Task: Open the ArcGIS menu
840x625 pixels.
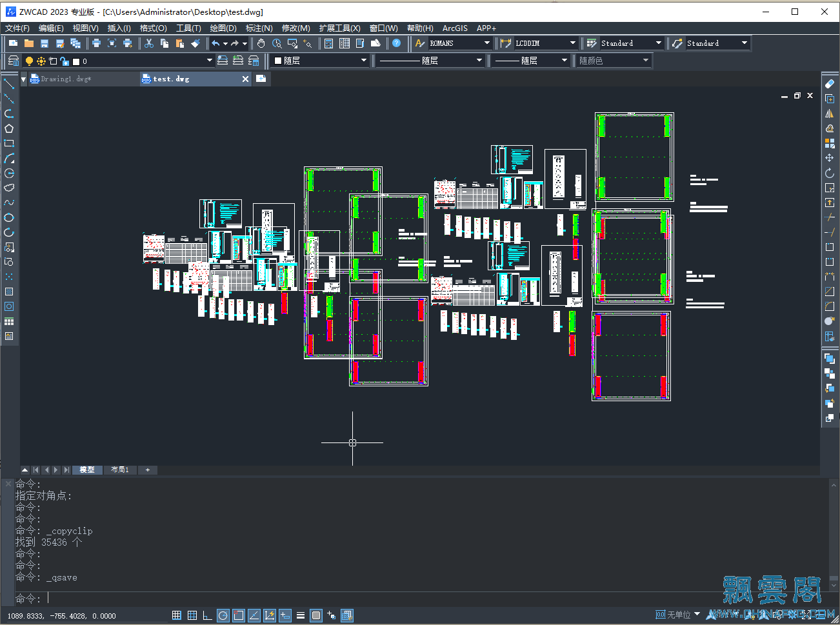Action: coord(455,28)
